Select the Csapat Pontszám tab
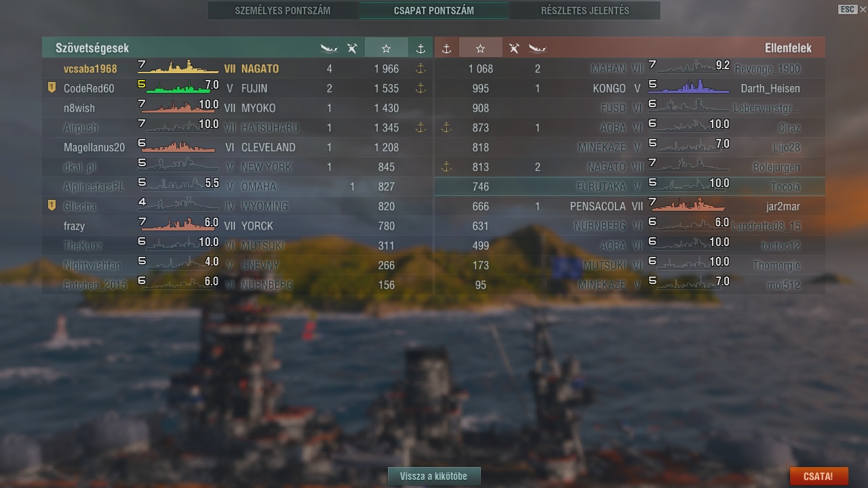868x488 pixels. (x=434, y=11)
